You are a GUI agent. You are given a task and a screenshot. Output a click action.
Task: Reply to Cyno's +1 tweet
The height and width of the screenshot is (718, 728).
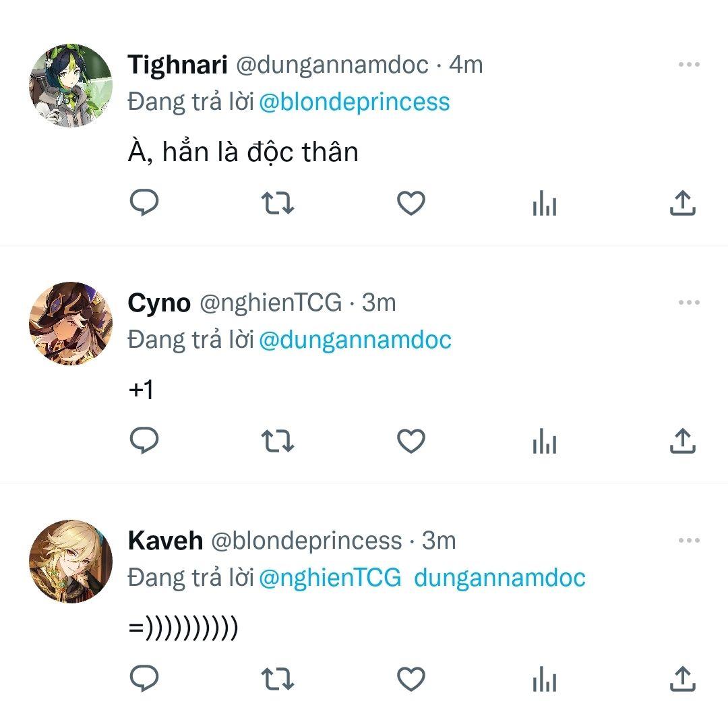[144, 441]
